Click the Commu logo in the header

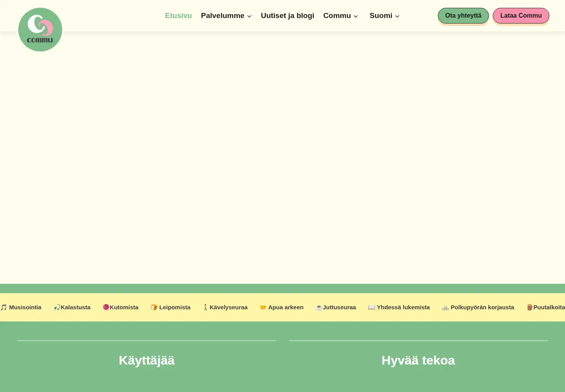[40, 29]
